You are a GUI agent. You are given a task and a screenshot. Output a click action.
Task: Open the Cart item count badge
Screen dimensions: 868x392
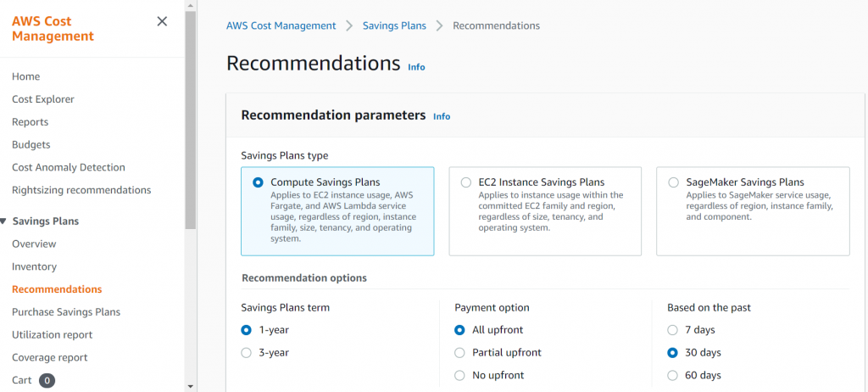click(x=47, y=380)
